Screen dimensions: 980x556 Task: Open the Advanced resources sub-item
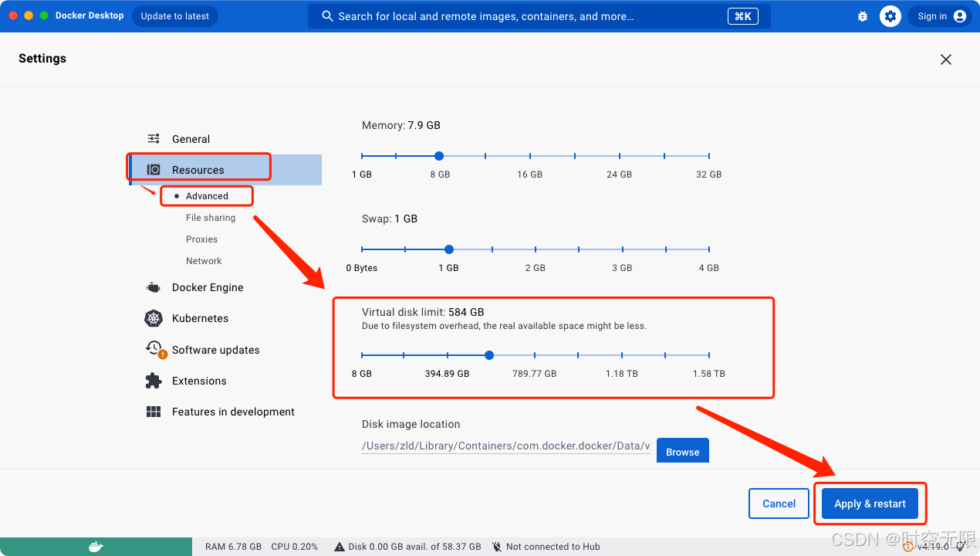[x=207, y=196]
